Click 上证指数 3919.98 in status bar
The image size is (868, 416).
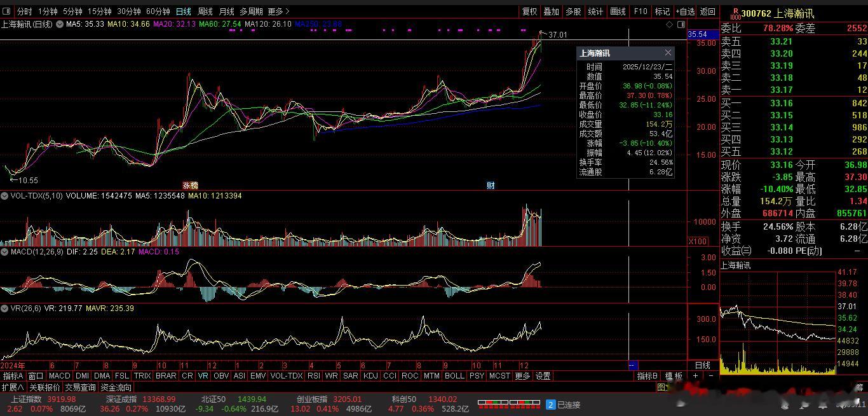tap(44, 399)
